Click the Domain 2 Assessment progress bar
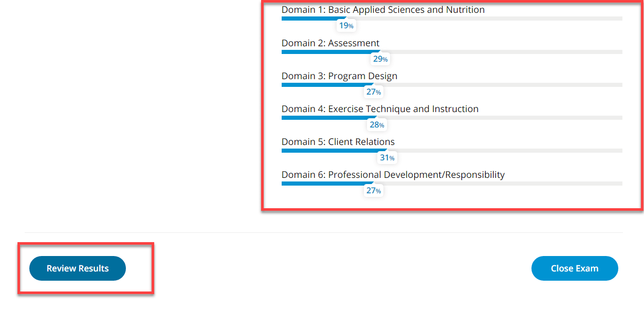Screen dimensions: 644x310 (x=451, y=52)
